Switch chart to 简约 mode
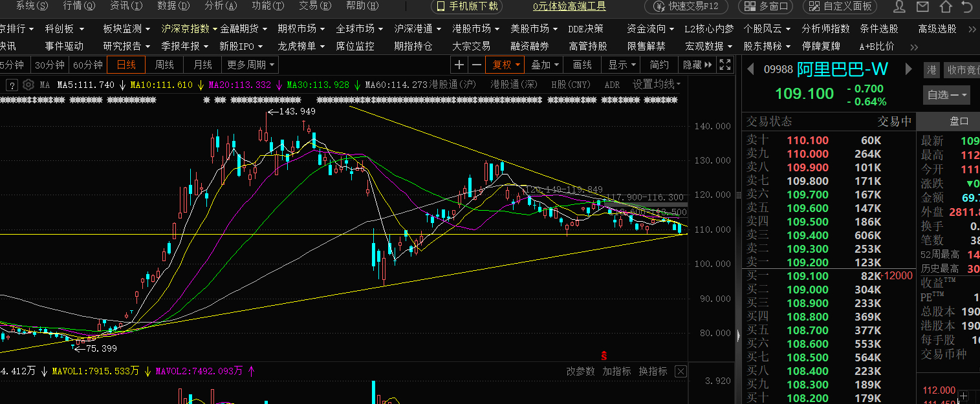Screen dimensions: 980x404 click(659, 65)
